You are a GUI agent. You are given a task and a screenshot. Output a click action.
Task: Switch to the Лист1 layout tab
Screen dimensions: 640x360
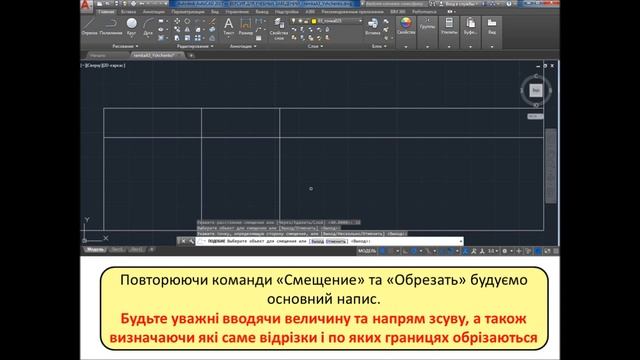118,249
